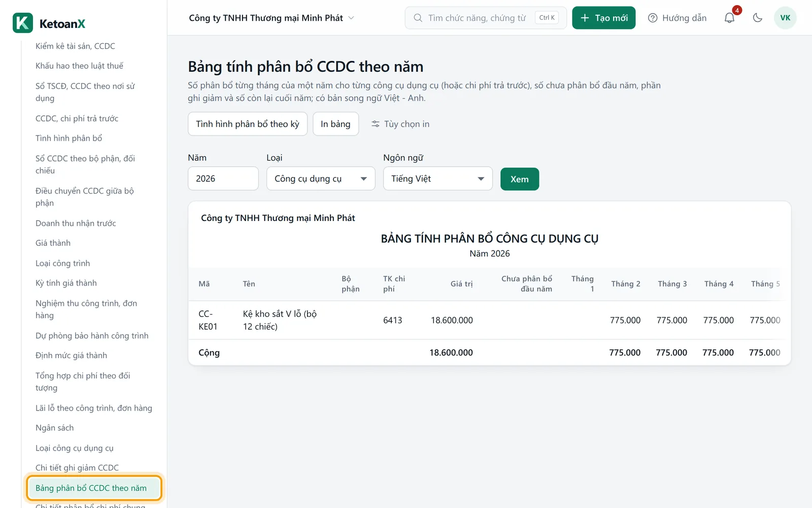812x508 pixels.
Task: Open the notifications bell
Action: click(x=729, y=18)
